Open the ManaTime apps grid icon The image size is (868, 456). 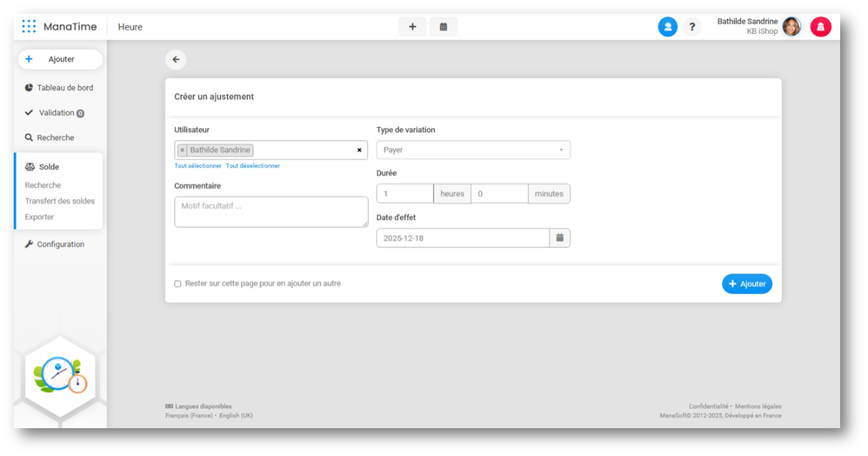[x=29, y=27]
